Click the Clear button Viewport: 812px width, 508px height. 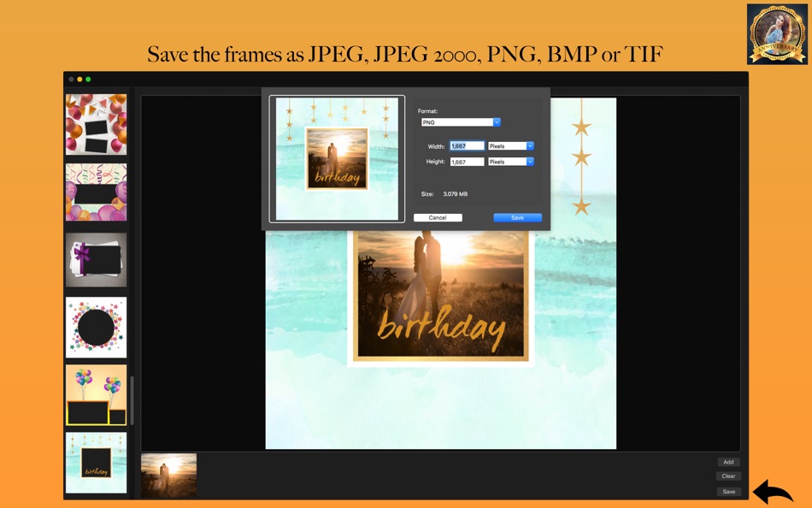[x=728, y=476]
